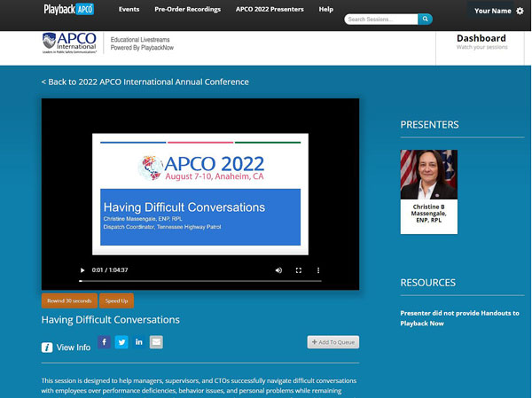Play the video
This screenshot has height=398, width=532.
tap(82, 270)
